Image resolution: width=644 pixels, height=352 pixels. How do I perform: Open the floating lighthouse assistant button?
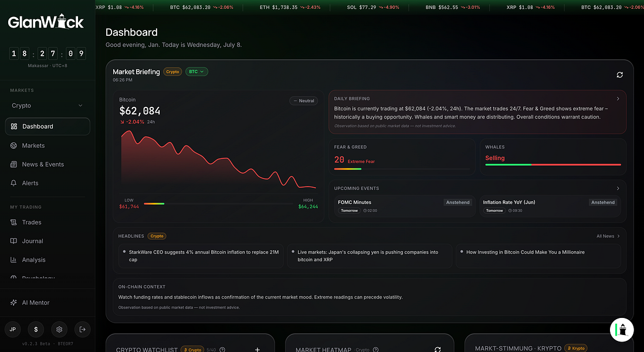point(622,329)
